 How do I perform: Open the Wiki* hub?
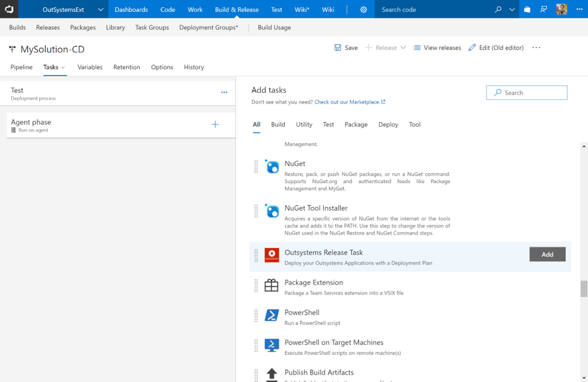302,9
